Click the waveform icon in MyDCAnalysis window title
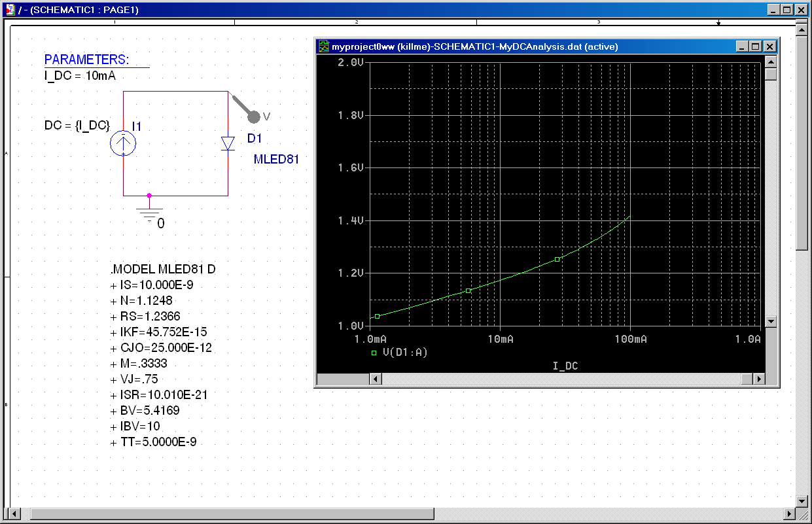Image resolution: width=812 pixels, height=524 pixels. [323, 46]
